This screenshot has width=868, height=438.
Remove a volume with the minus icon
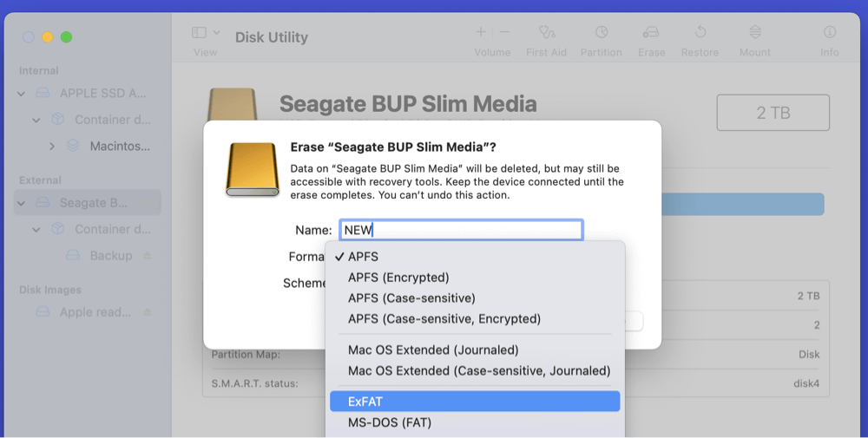504,33
